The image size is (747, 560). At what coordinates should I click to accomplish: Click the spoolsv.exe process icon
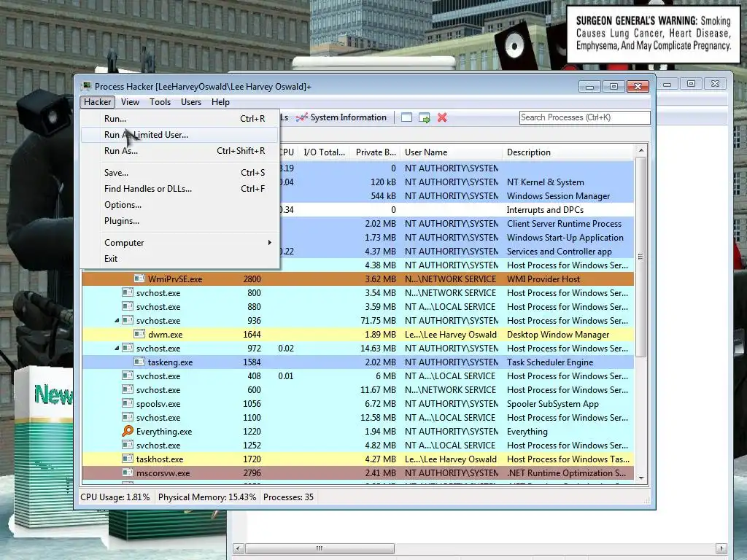tap(127, 403)
